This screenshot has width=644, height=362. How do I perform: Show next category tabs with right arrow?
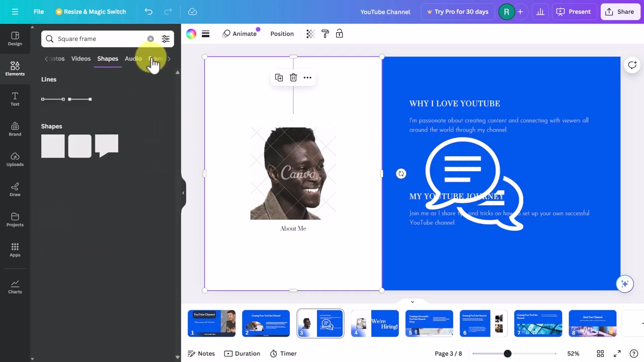(x=169, y=59)
